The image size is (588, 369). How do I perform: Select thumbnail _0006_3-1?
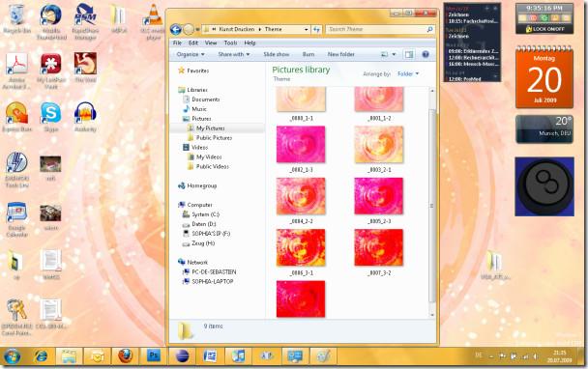[x=301, y=252]
